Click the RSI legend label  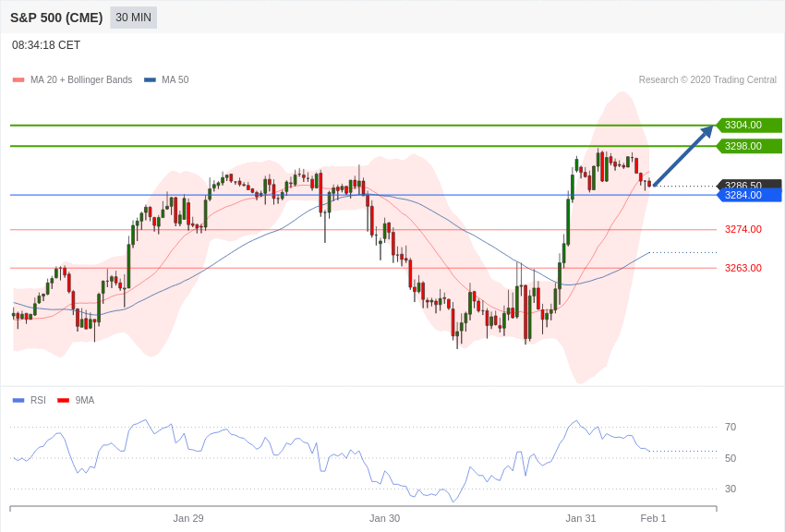38,400
